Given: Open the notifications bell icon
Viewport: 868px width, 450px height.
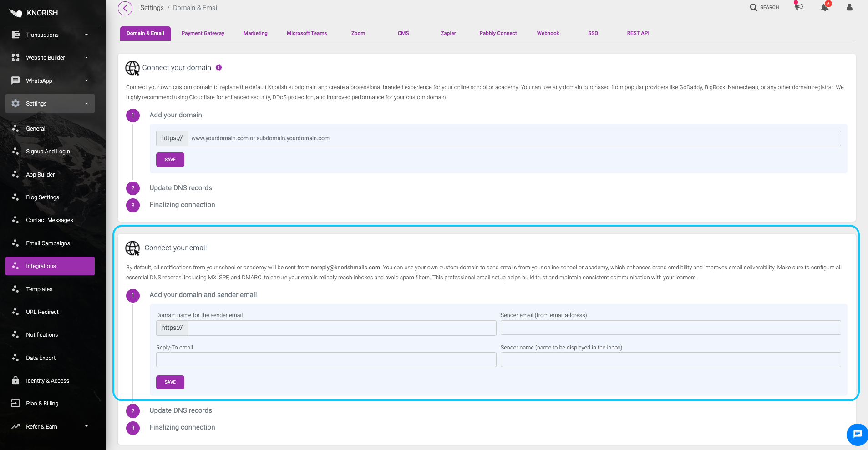Looking at the screenshot, I should (x=825, y=7).
